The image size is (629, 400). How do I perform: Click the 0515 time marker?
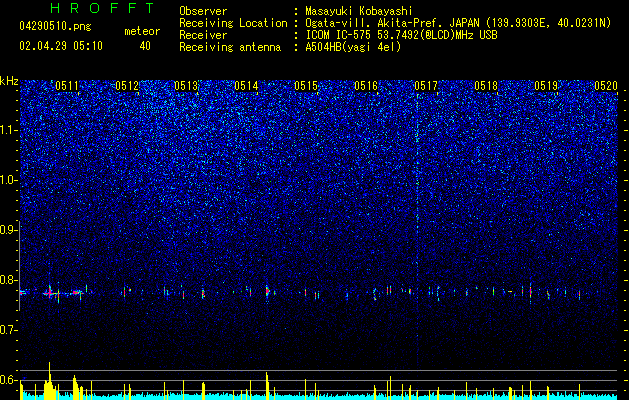tap(306, 86)
